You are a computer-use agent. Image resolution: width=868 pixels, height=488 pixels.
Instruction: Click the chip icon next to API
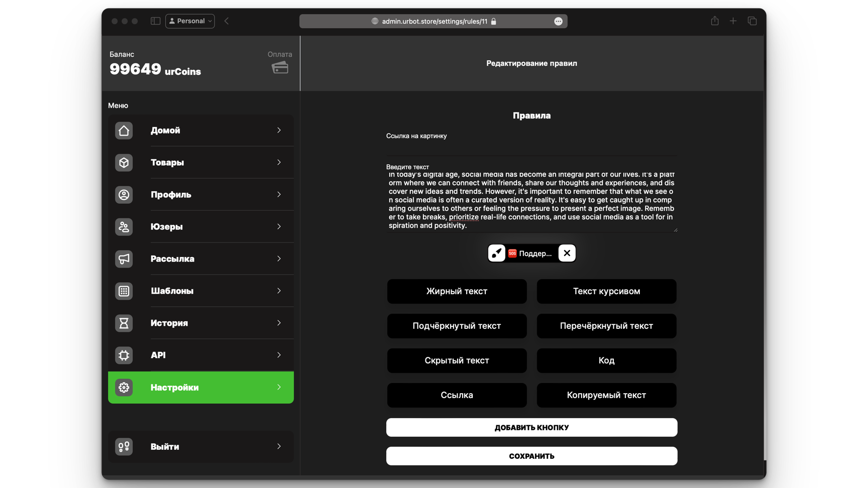[x=124, y=355]
